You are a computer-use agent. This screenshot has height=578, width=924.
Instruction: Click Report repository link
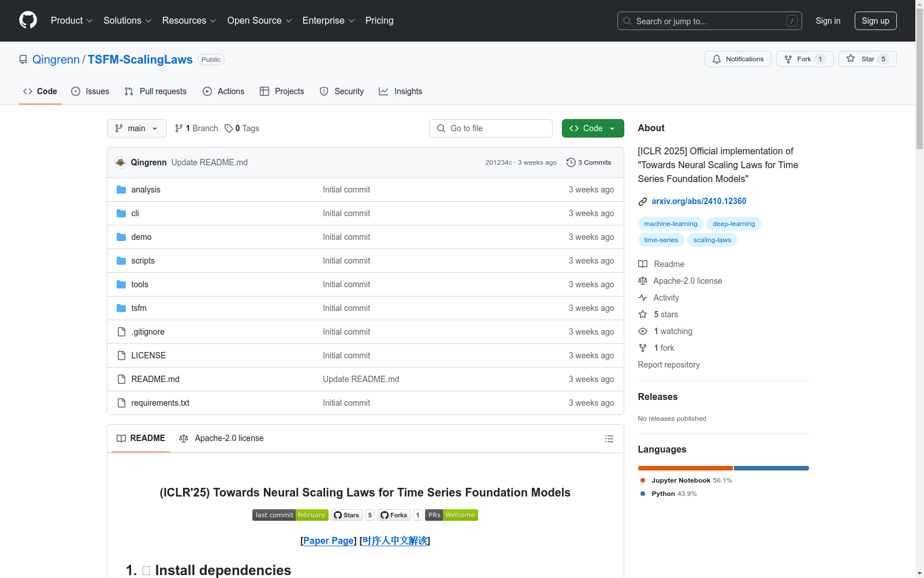pos(669,365)
